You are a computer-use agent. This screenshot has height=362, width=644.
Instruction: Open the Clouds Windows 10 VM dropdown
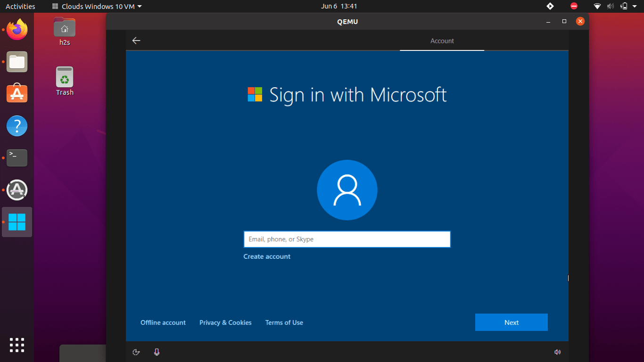tap(96, 6)
